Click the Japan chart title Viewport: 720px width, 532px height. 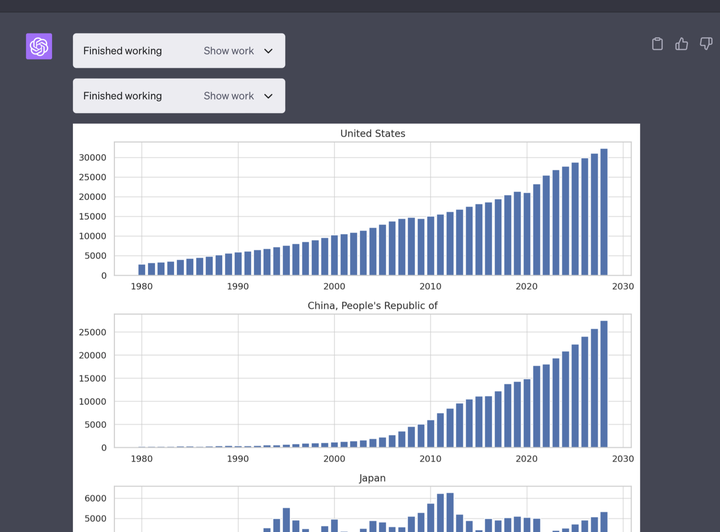372,478
